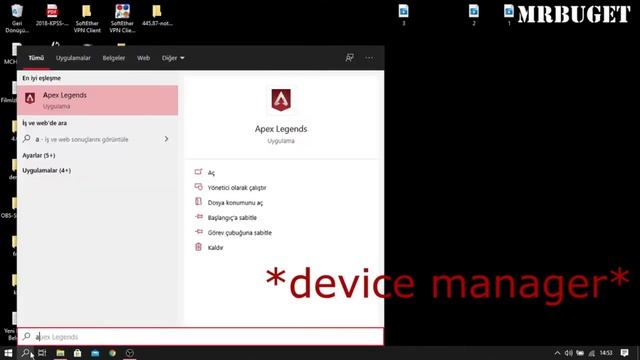Click the taskbar clock 14:53
The width and height of the screenshot is (640, 360).
pos(606,353)
